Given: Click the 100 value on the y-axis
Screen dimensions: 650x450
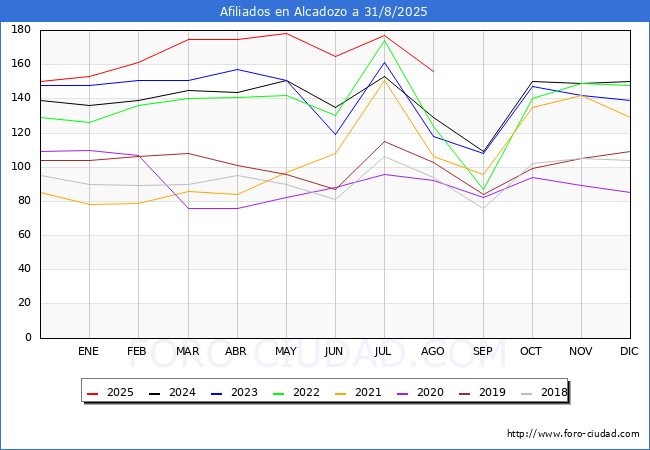Looking at the screenshot, I should [x=21, y=167].
